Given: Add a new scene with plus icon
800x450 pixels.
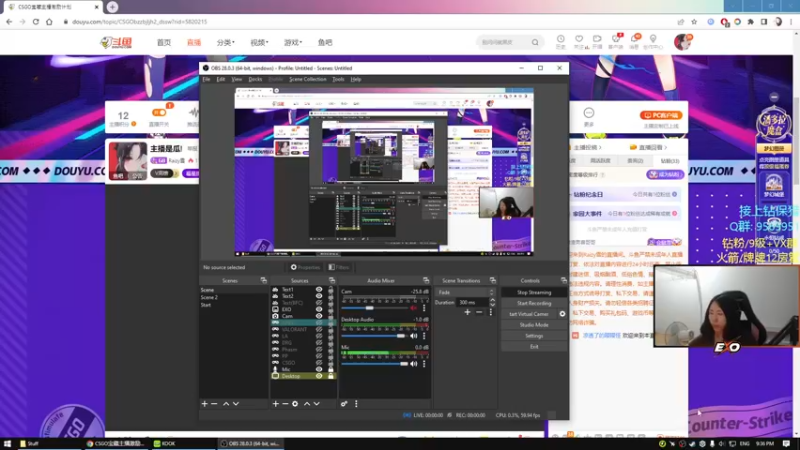Looking at the screenshot, I should coord(205,404).
